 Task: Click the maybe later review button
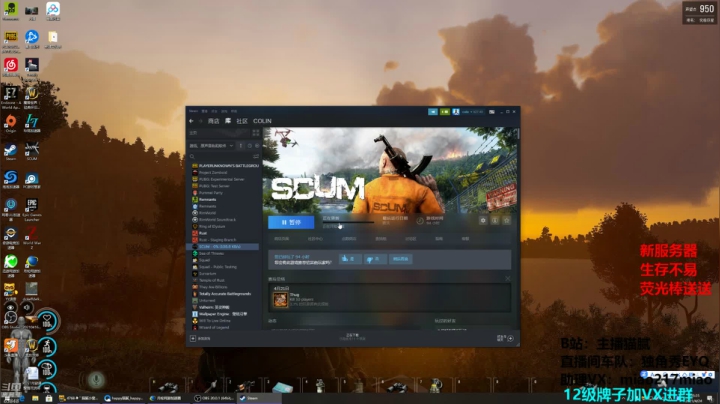pyautogui.click(x=400, y=259)
